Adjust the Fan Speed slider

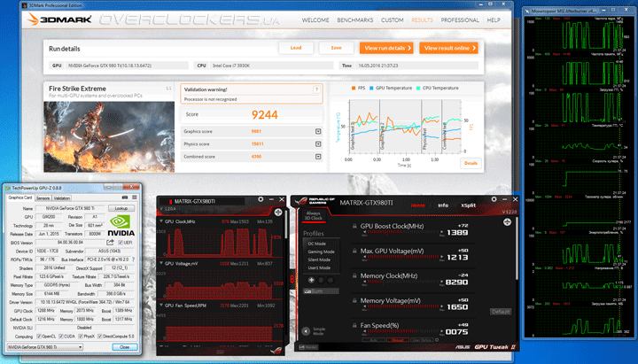(403, 331)
